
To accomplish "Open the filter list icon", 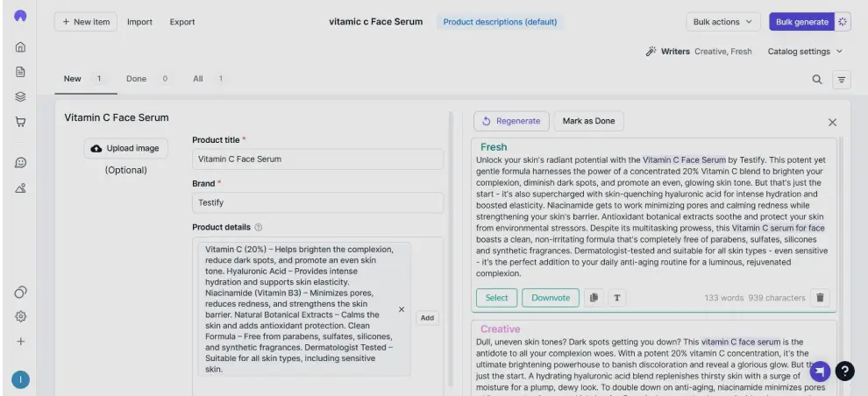I will coord(842,80).
